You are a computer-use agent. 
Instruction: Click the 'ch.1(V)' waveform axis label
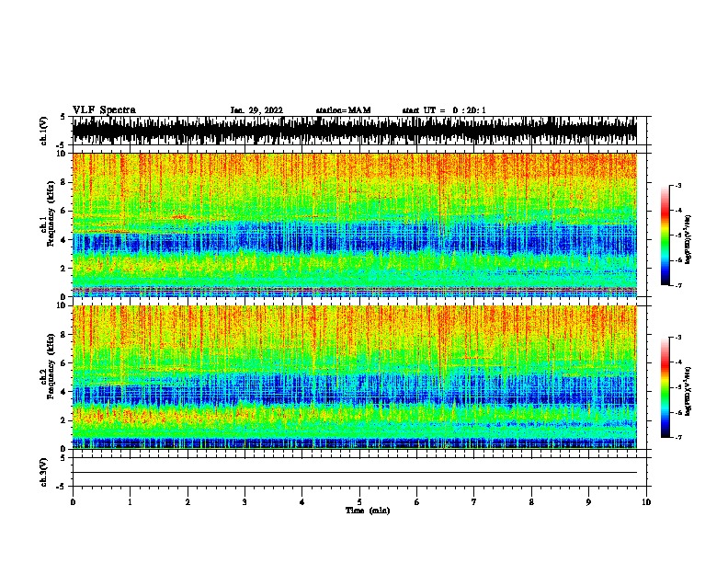pos(44,131)
